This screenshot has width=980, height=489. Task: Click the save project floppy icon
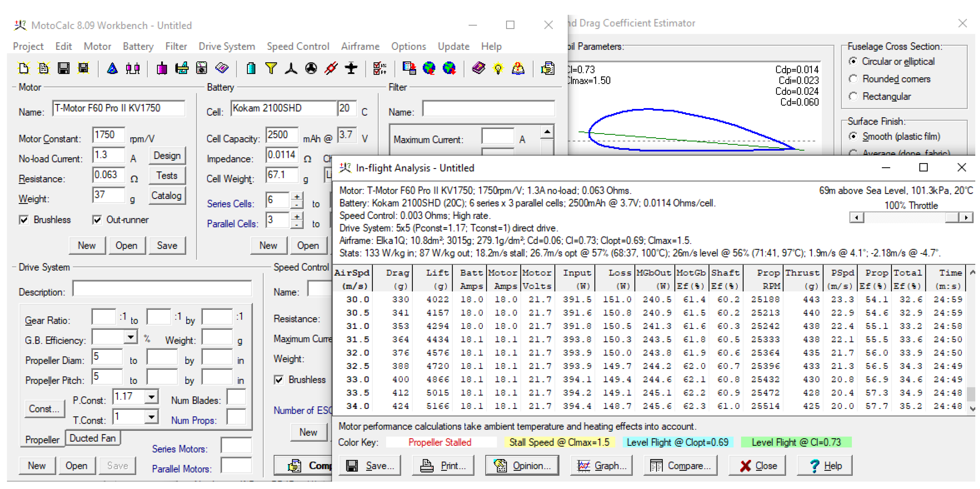(63, 69)
